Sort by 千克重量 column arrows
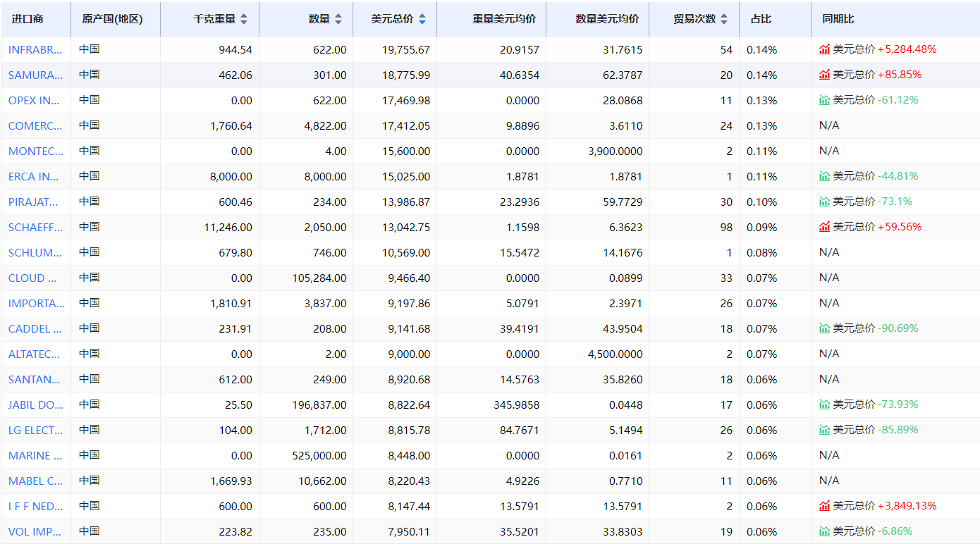 point(244,20)
